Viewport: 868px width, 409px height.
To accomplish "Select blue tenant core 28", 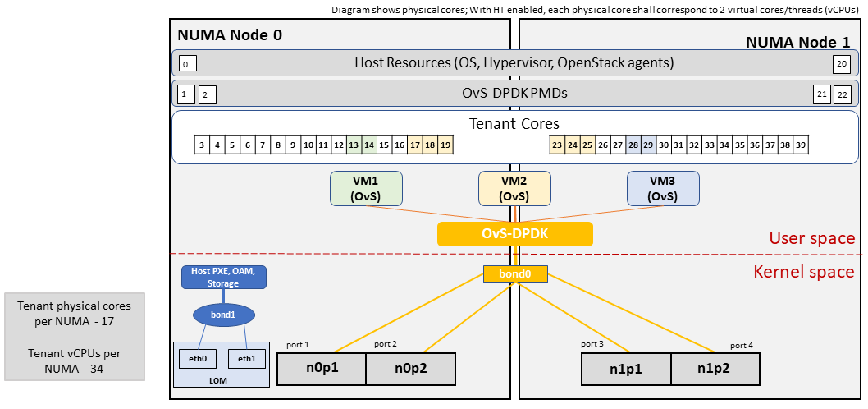I will click(633, 145).
